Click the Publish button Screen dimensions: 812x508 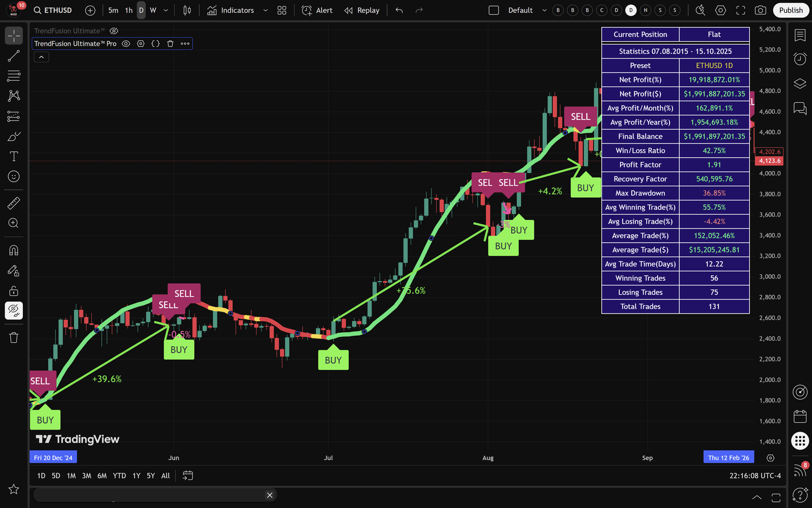[791, 10]
